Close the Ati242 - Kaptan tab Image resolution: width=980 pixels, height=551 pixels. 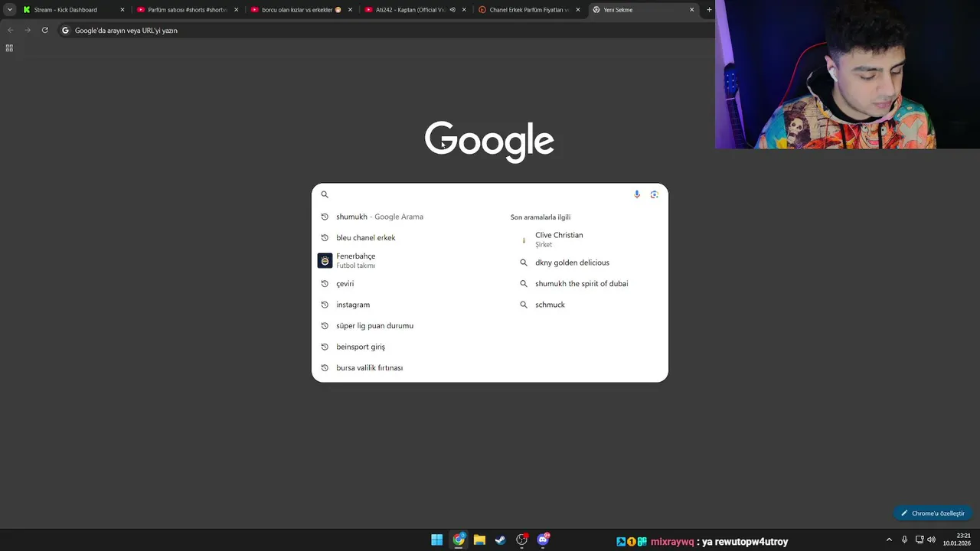(x=464, y=10)
